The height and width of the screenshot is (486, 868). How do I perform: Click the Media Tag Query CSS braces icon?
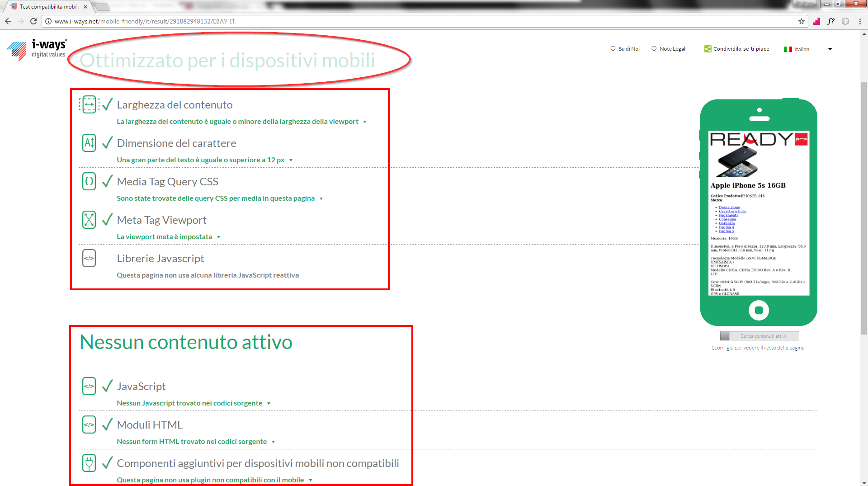89,181
